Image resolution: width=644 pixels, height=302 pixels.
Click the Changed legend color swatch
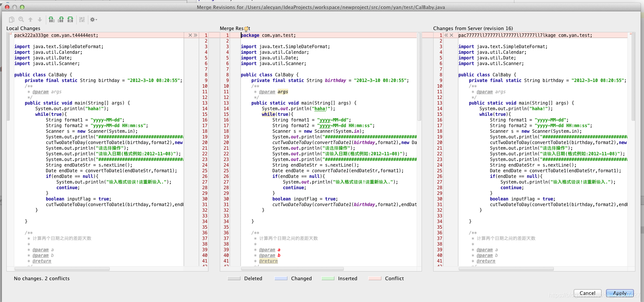(281, 279)
